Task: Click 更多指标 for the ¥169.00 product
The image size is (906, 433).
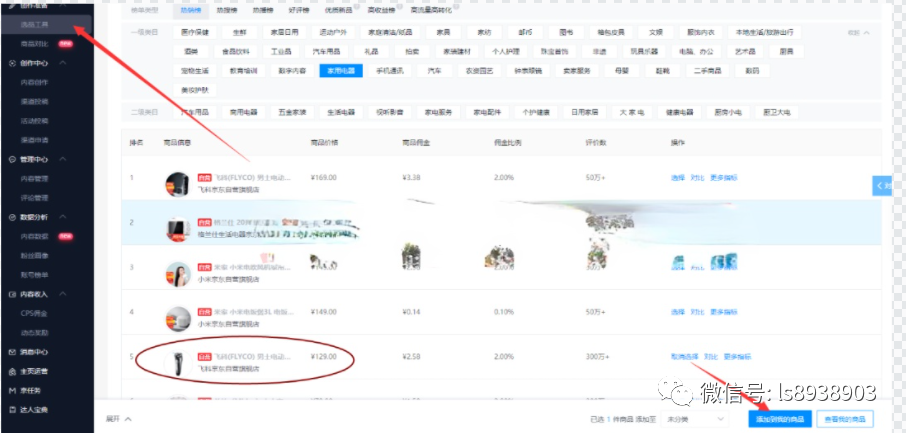Action: (724, 177)
